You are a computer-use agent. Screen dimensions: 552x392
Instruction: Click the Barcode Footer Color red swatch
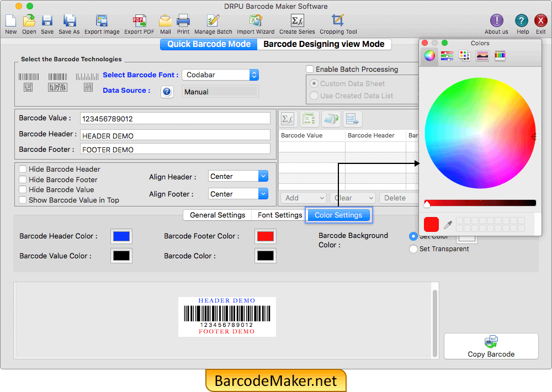[266, 236]
